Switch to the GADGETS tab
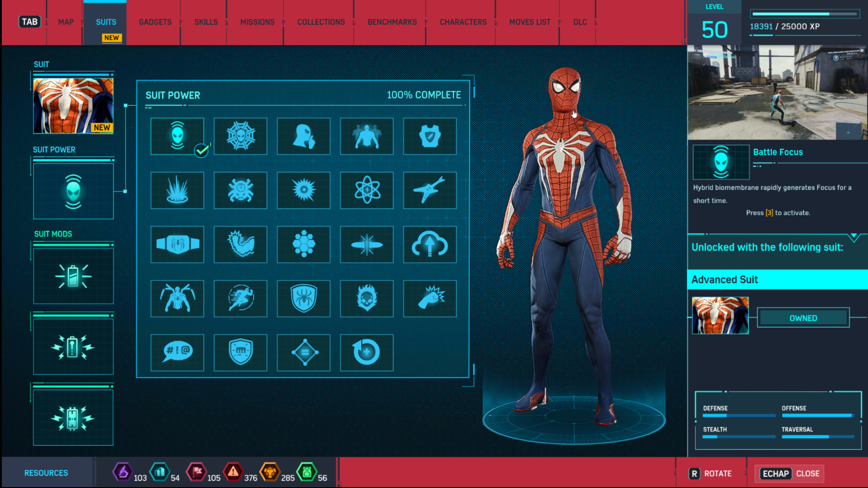The height and width of the screenshot is (488, 868). pyautogui.click(x=155, y=22)
